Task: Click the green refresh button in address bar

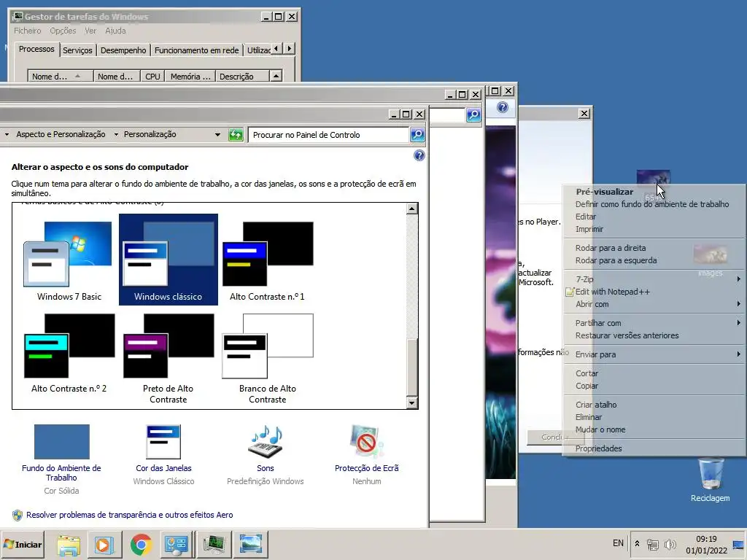Action: pyautogui.click(x=236, y=135)
